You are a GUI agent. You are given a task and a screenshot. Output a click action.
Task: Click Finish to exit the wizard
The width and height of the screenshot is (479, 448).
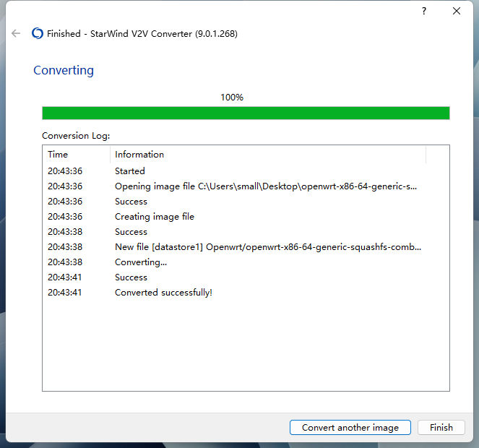[441, 427]
